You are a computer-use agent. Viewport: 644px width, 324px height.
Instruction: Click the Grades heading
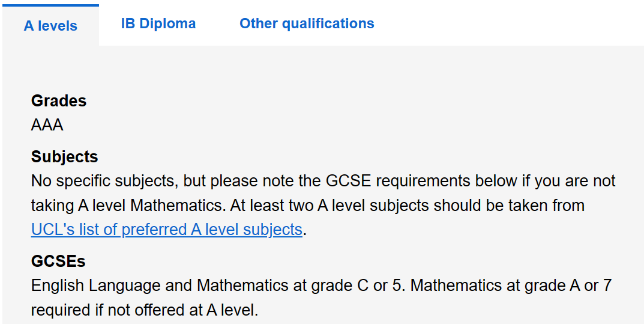59,101
